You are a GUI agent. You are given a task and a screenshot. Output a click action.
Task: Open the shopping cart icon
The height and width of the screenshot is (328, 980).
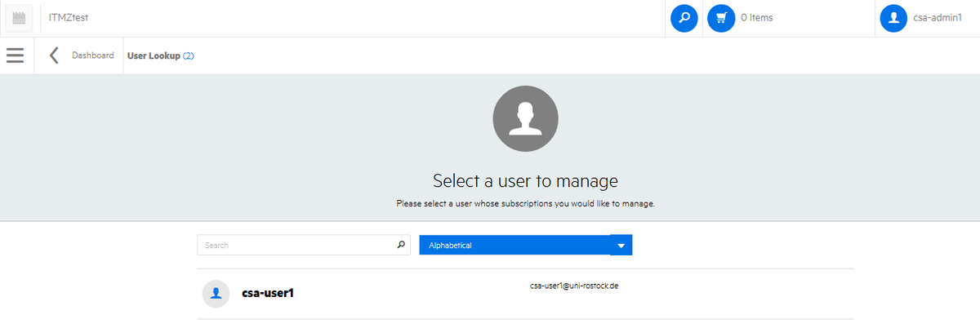(x=721, y=18)
